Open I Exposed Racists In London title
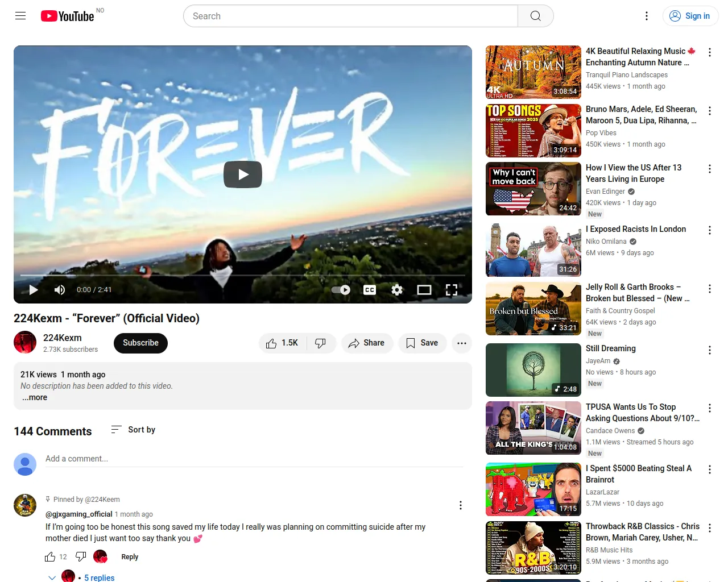728x582 pixels. coord(636,229)
